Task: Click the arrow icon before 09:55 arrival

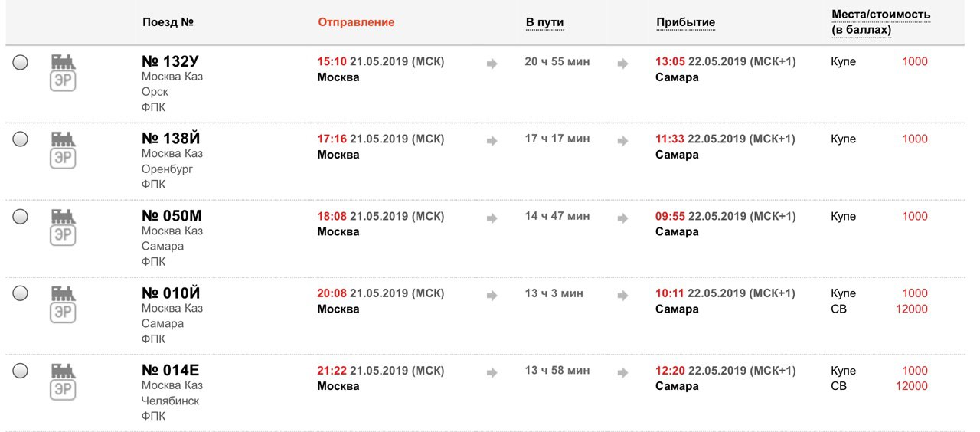Action: [x=622, y=218]
